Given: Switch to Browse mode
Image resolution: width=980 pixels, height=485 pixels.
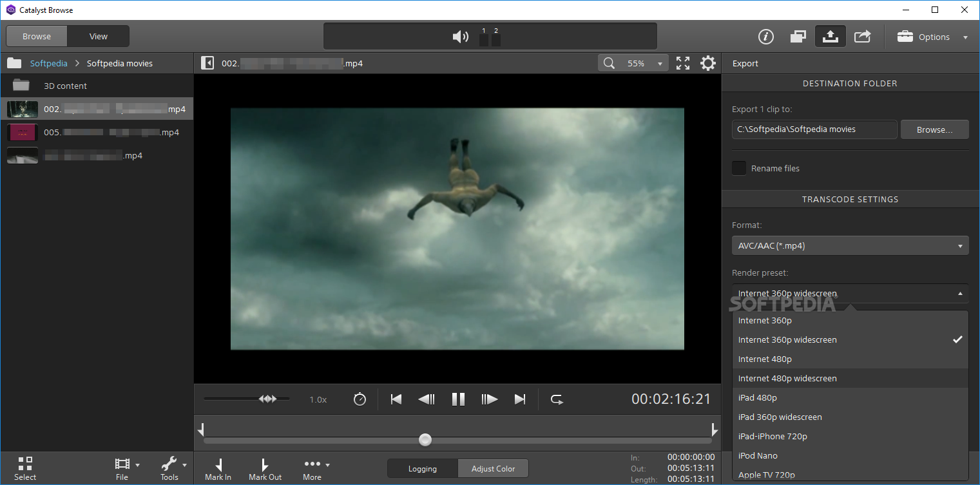Looking at the screenshot, I should pyautogui.click(x=37, y=36).
